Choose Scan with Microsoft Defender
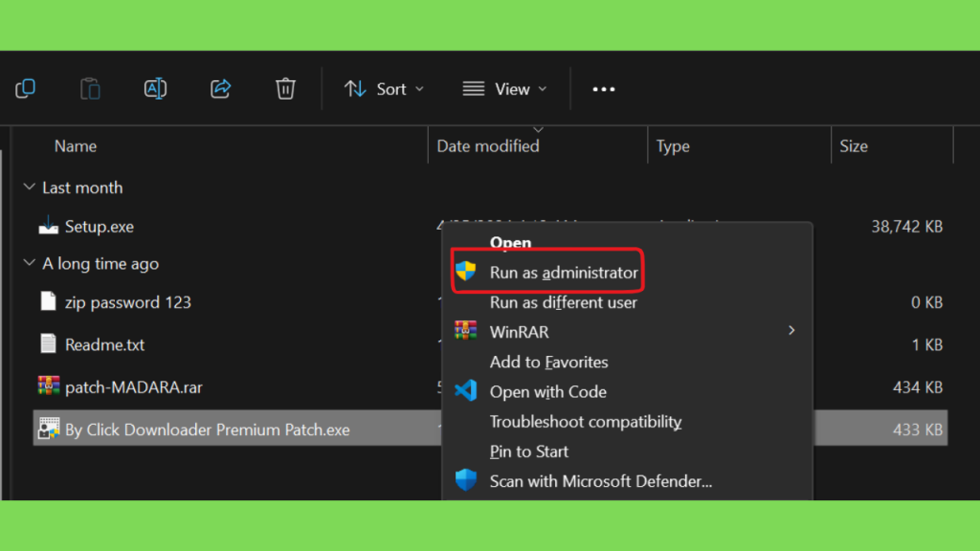Screen dimensions: 980x551 click(601, 481)
